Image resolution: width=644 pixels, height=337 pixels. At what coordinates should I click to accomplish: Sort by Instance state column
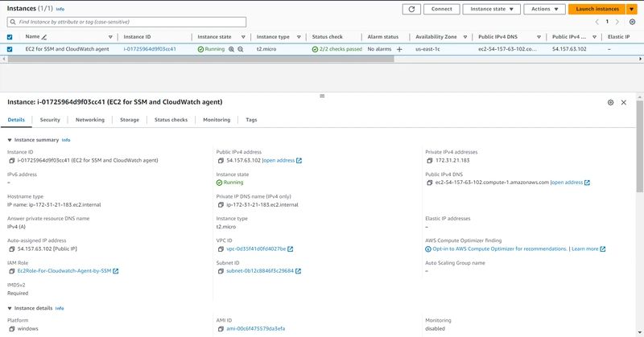pos(243,37)
